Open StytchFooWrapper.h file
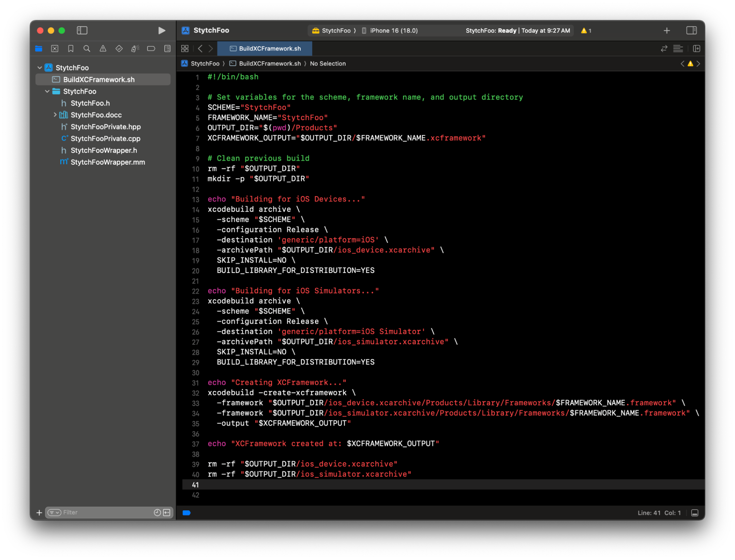Image resolution: width=735 pixels, height=560 pixels. (x=103, y=150)
